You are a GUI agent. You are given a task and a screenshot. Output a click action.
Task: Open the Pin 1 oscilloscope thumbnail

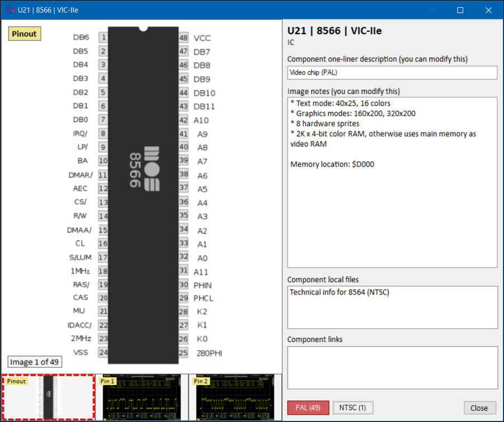point(141,397)
